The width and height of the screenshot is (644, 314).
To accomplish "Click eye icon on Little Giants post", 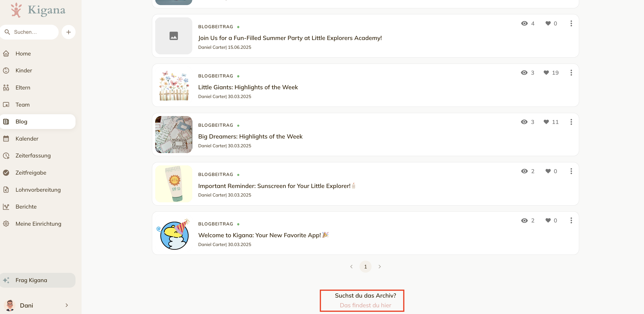I will point(524,73).
